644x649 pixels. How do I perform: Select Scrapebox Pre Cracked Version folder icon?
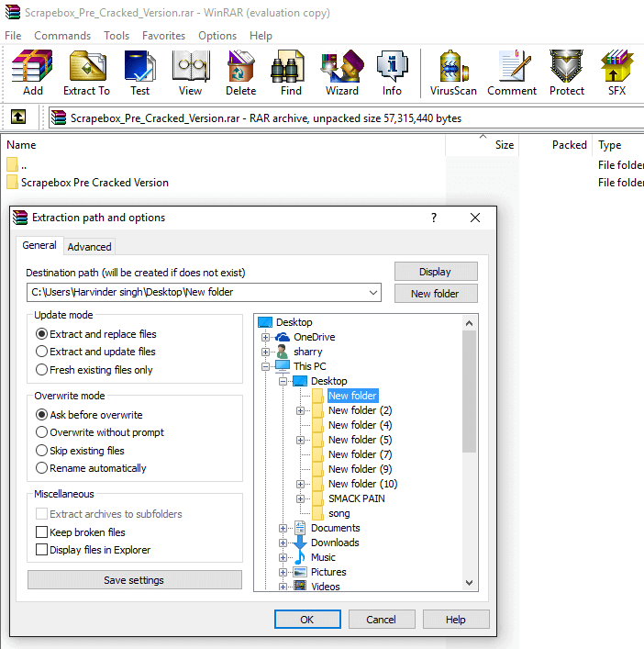[x=13, y=183]
